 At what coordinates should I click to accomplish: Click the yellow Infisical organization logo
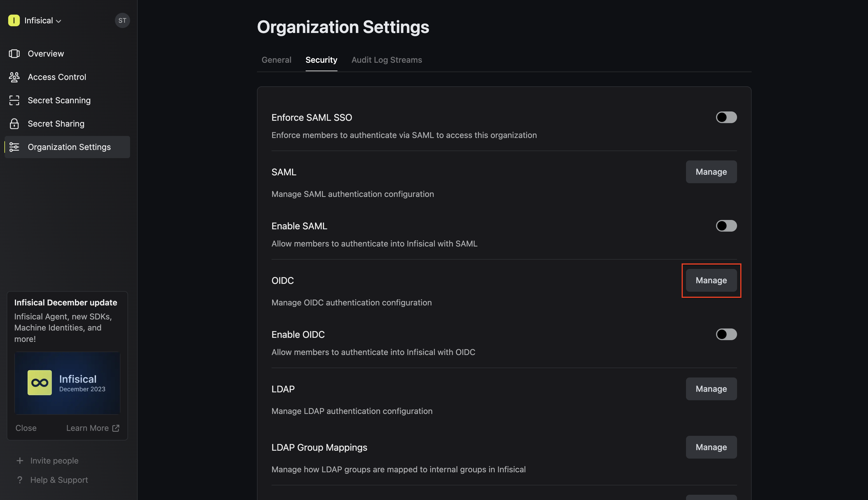point(14,20)
